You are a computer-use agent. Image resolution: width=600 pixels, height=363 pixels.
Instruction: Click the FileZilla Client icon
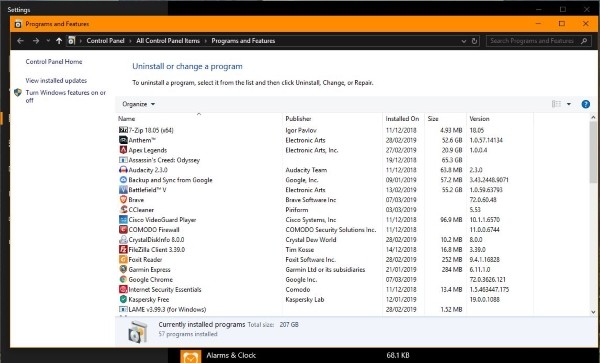point(123,249)
